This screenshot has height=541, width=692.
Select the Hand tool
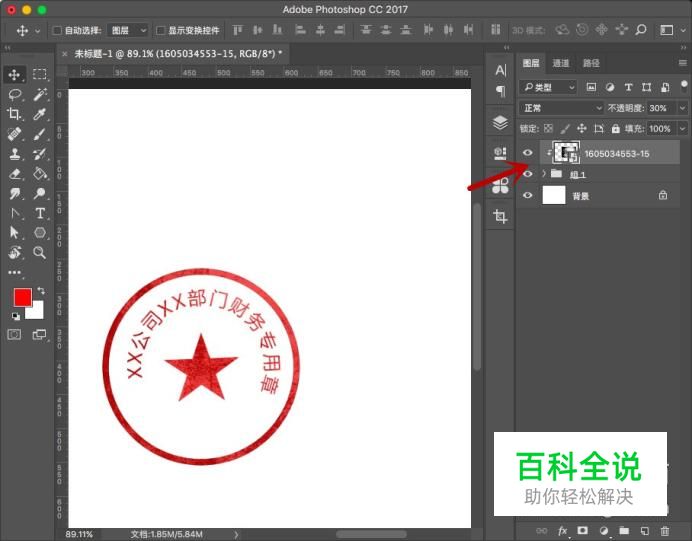pyautogui.click(x=14, y=252)
